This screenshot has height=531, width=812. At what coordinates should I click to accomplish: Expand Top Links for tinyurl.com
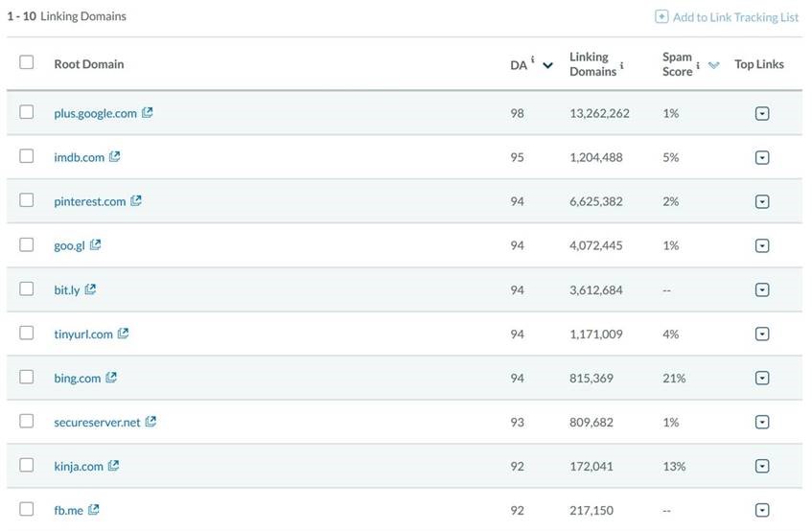pos(762,334)
